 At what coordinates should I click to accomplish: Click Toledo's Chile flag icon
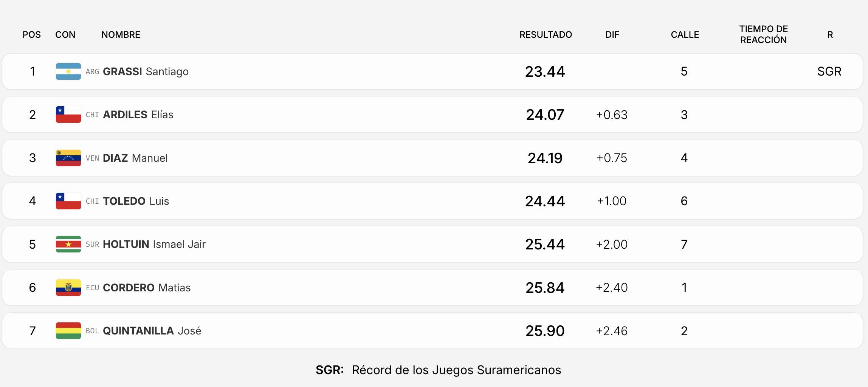click(x=68, y=201)
